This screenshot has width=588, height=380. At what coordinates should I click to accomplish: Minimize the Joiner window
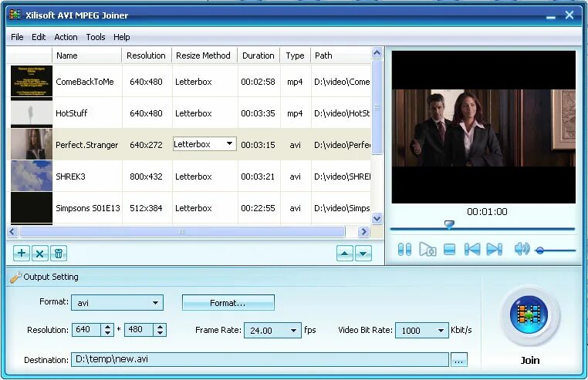pos(550,16)
